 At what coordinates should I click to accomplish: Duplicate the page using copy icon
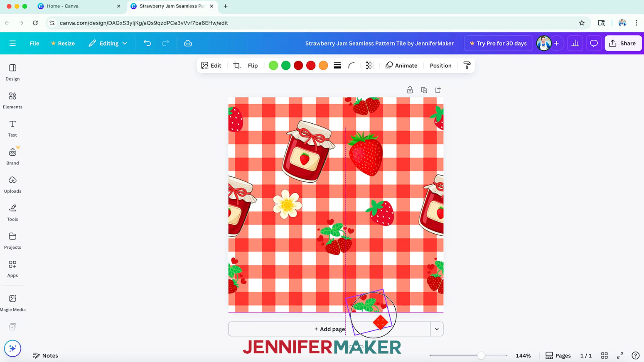click(x=424, y=90)
